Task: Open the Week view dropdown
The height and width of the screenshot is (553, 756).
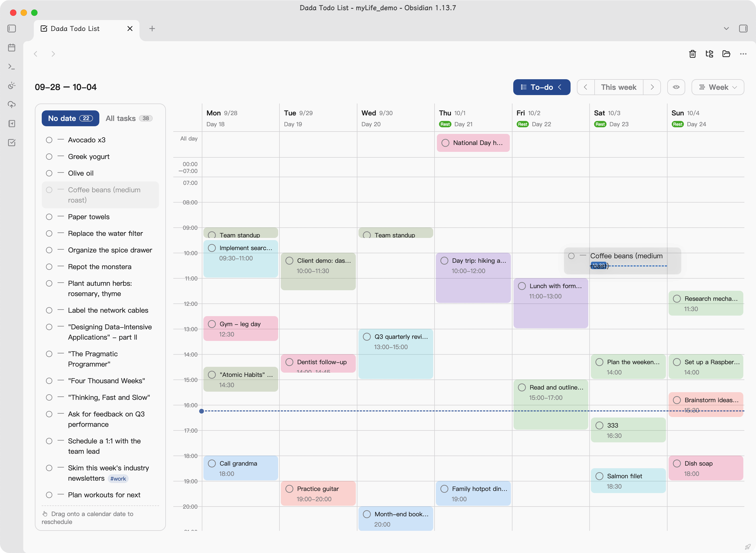Action: (x=717, y=87)
